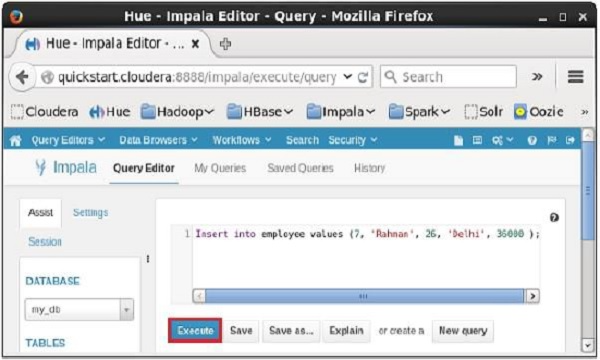
Task: Expand the Spark bookmarks folder
Action: (x=419, y=112)
